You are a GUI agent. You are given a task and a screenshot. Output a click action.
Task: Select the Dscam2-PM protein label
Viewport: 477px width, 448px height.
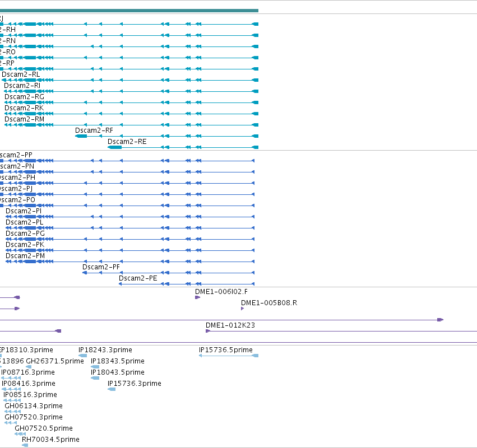25,256
